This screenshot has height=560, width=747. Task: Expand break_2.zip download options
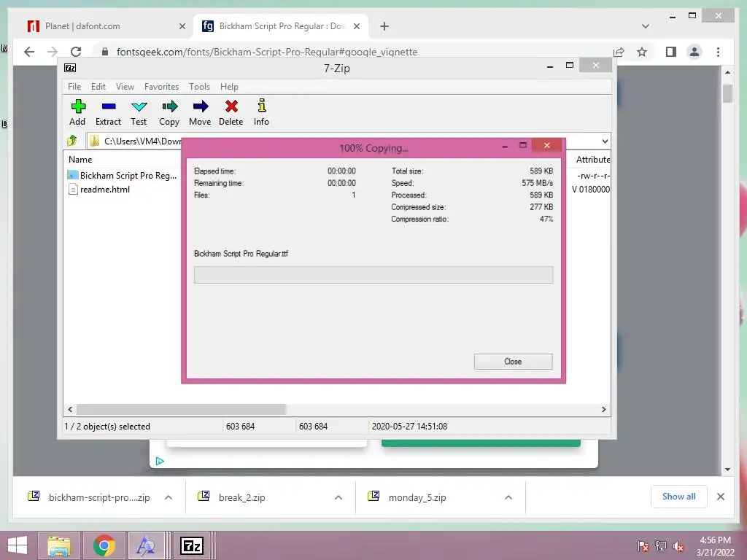[x=338, y=497]
